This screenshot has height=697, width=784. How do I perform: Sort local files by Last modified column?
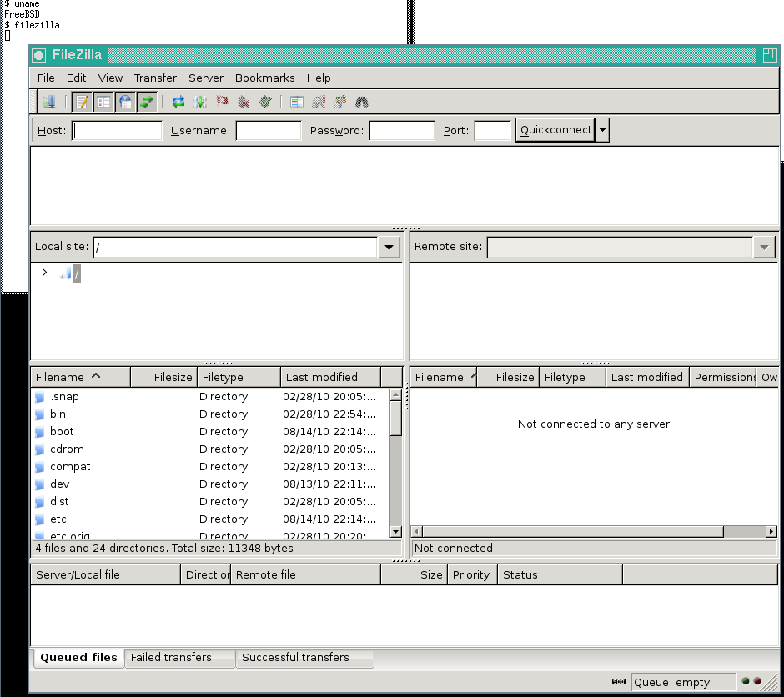pos(330,377)
